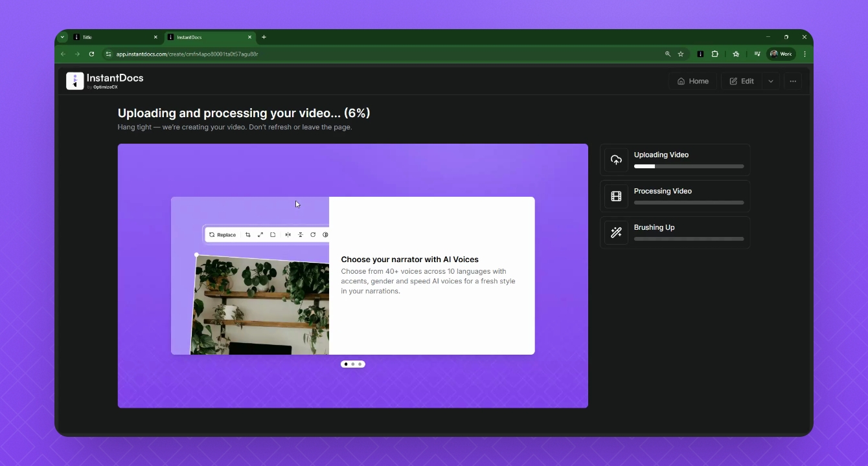Click "Choose your narrator with AI Voices" title
The image size is (868, 466).
point(410,260)
